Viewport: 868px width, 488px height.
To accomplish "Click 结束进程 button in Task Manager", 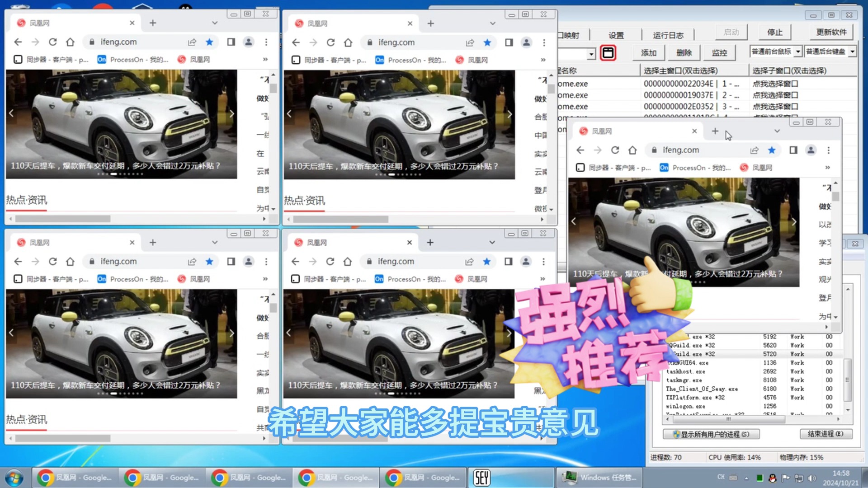I will pyautogui.click(x=826, y=434).
